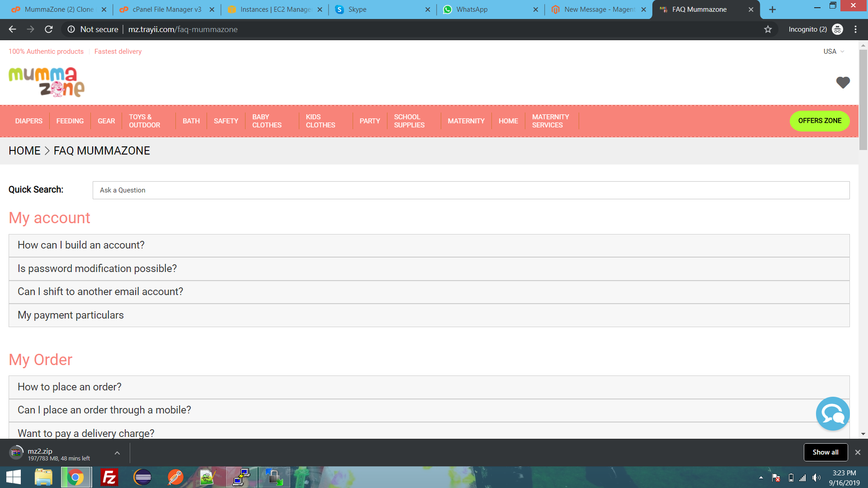Open the MATERNITY navigation menu
Image resolution: width=868 pixels, height=488 pixels.
point(466,121)
